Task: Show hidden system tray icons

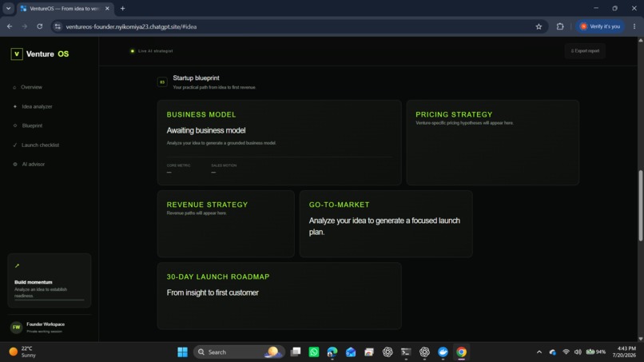Action: [x=539, y=352]
